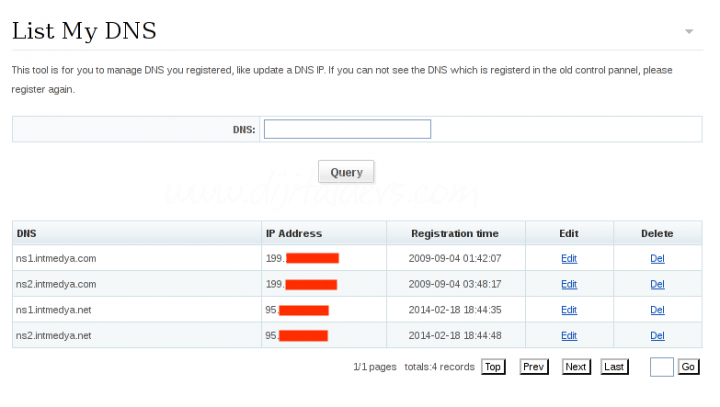This screenshot has height=407, width=720.
Task: Jump to first page with Top button
Action: coord(492,367)
